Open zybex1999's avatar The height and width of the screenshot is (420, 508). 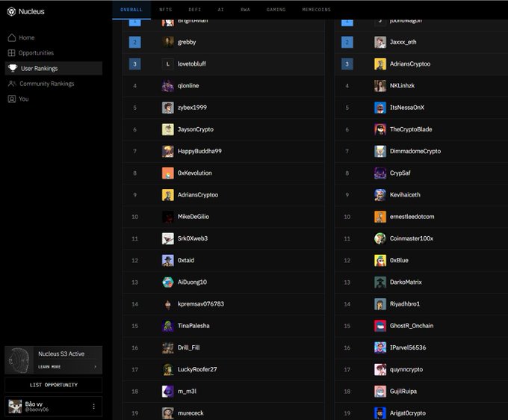click(168, 108)
